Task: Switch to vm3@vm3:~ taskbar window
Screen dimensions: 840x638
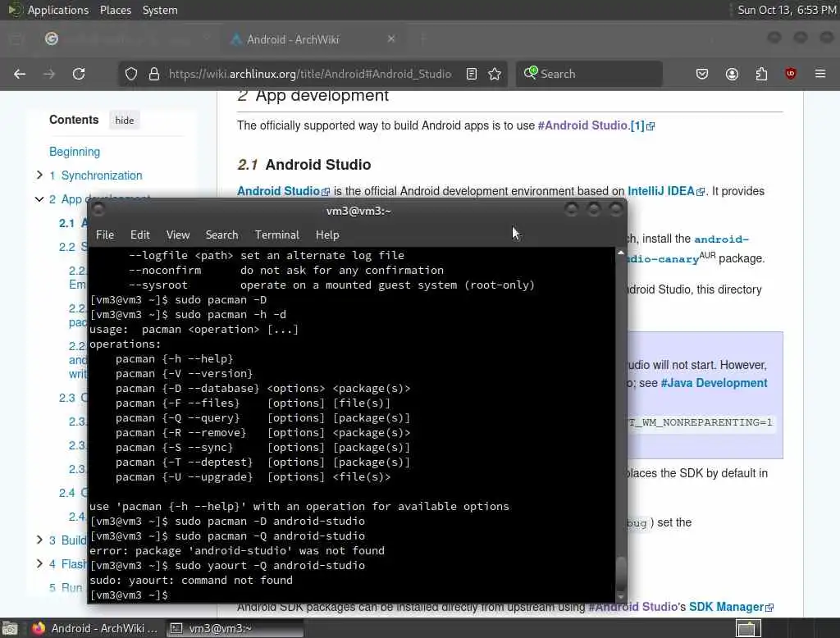Action: [x=234, y=628]
